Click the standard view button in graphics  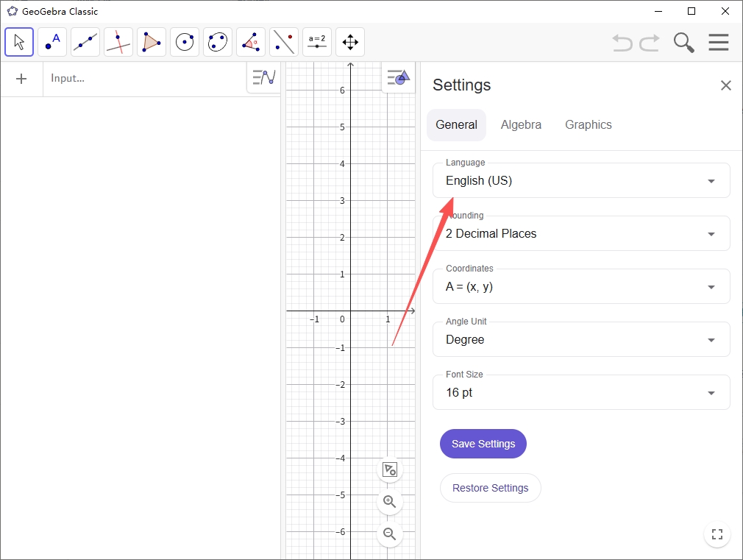coord(389,469)
